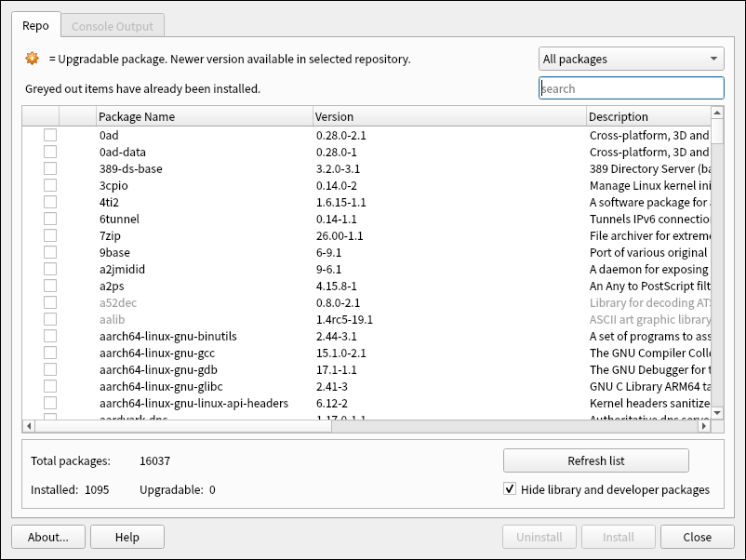Image resolution: width=746 pixels, height=560 pixels.
Task: Click the horizontal scrollbar left arrow
Action: (28, 425)
